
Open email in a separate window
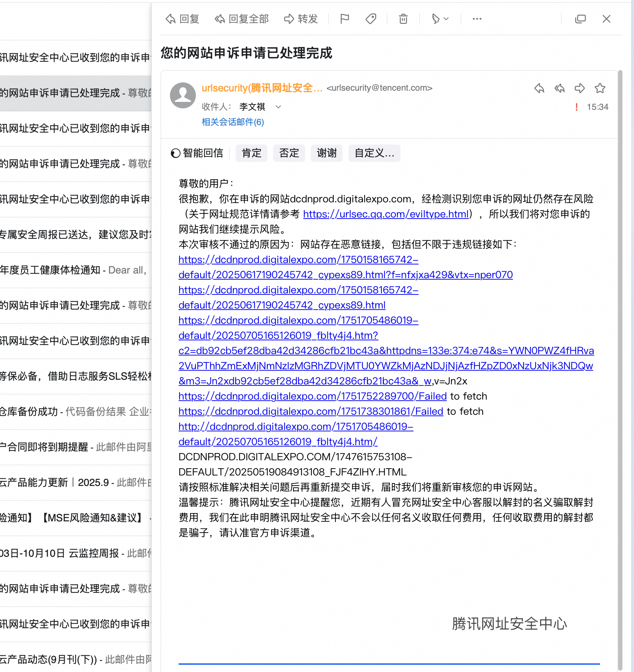[580, 19]
